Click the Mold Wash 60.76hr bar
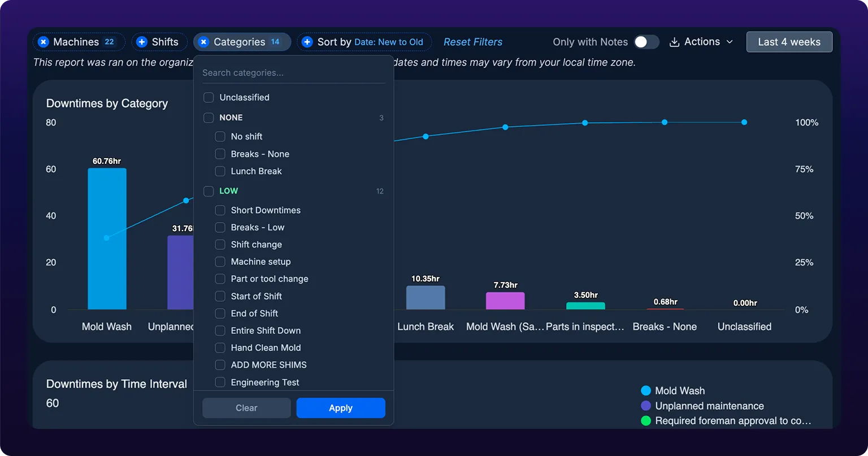 (107, 238)
